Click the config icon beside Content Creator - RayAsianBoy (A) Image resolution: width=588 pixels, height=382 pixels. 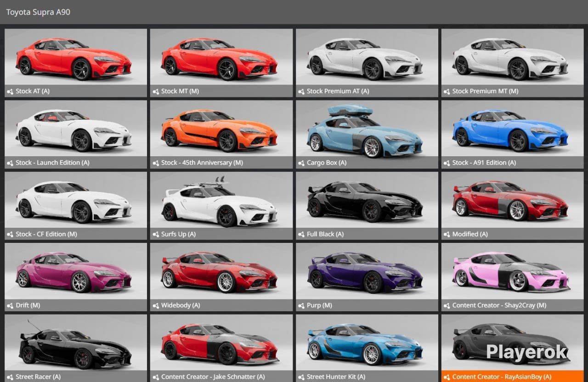(x=447, y=377)
